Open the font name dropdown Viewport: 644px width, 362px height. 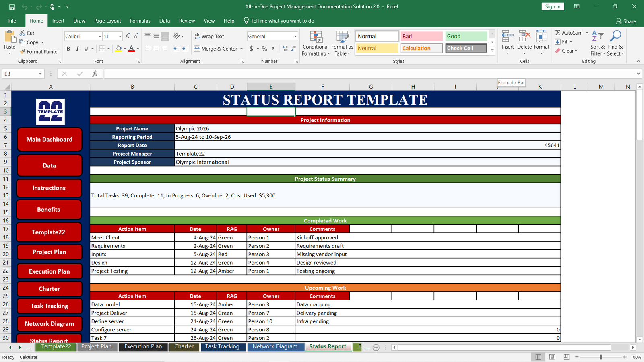pos(100,37)
